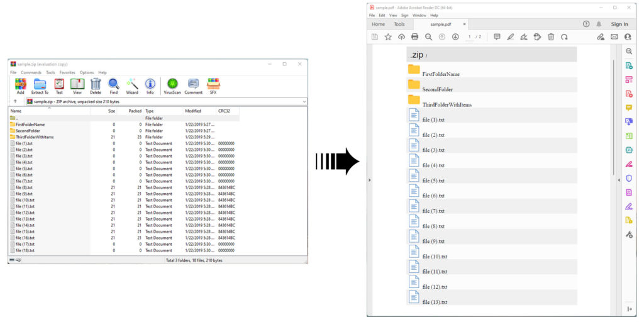Rotate the page using rotate icon
Screen dimensions: 644x322
coord(564,37)
